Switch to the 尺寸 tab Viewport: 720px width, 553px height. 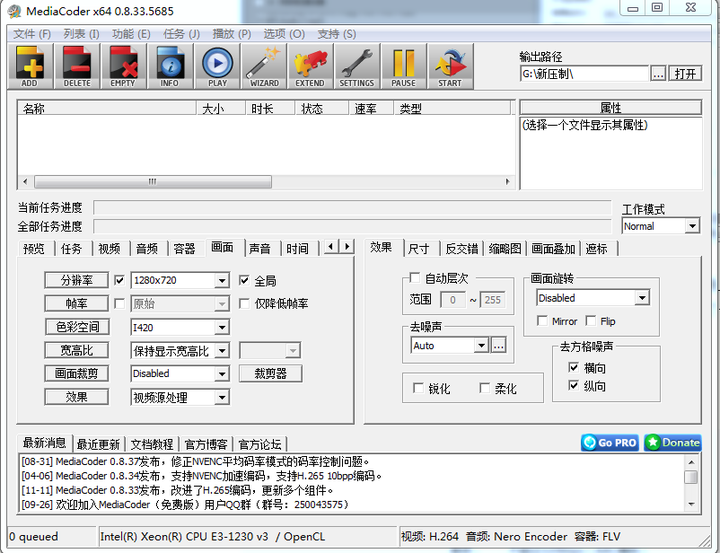(x=418, y=249)
